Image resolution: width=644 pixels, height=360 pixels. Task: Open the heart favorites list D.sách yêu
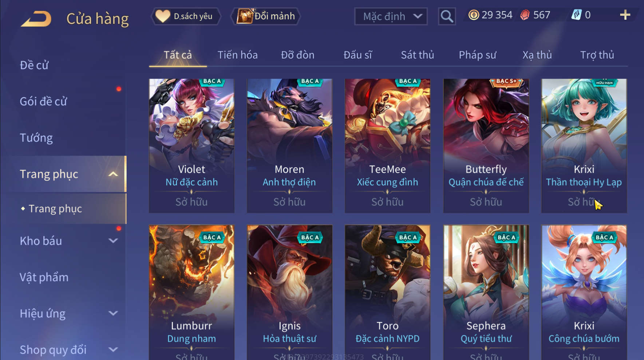(x=186, y=16)
